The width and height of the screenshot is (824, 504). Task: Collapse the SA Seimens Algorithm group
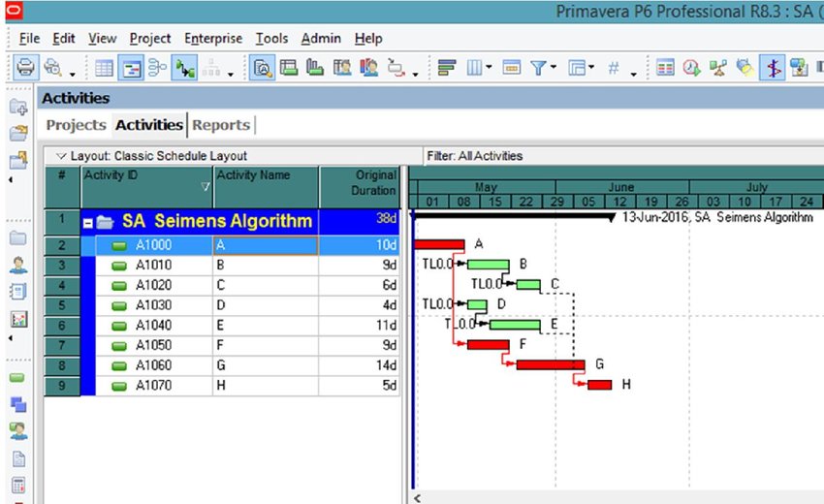tap(88, 223)
